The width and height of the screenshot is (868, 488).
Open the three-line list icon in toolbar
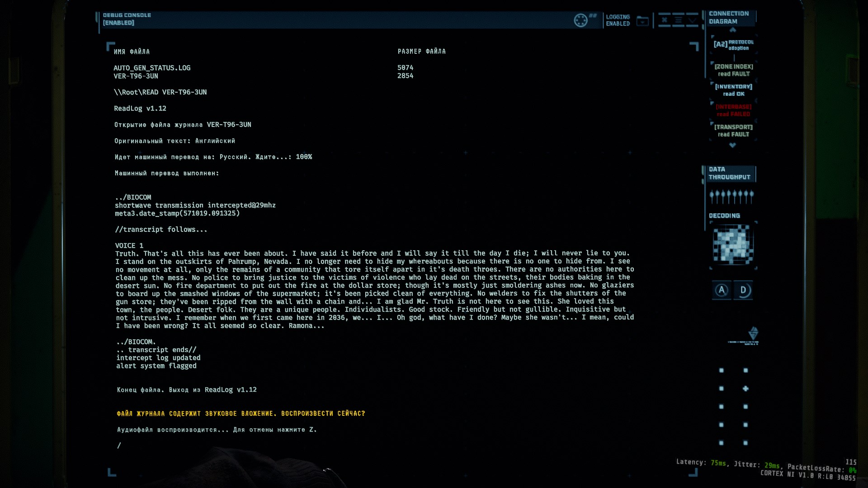678,20
